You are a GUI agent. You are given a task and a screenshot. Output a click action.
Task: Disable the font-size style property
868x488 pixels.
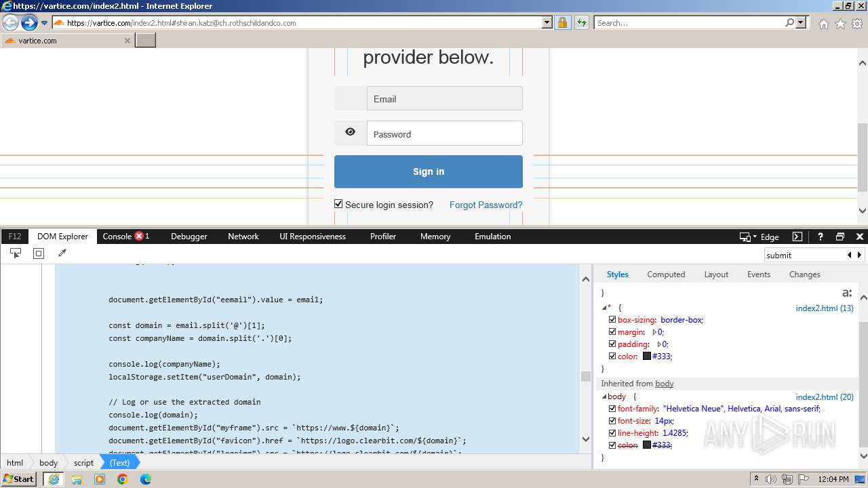tap(612, 421)
